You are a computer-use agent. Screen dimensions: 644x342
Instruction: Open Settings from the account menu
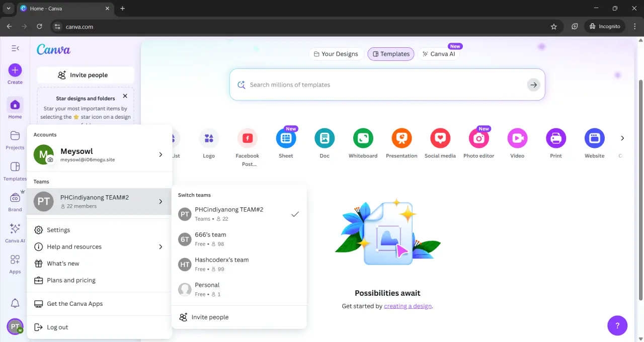99,230
